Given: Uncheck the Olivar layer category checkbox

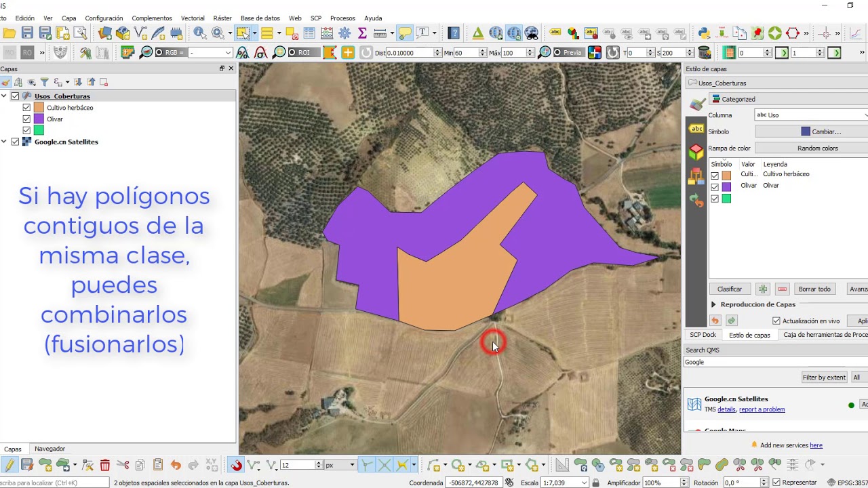Looking at the screenshot, I should click(26, 119).
